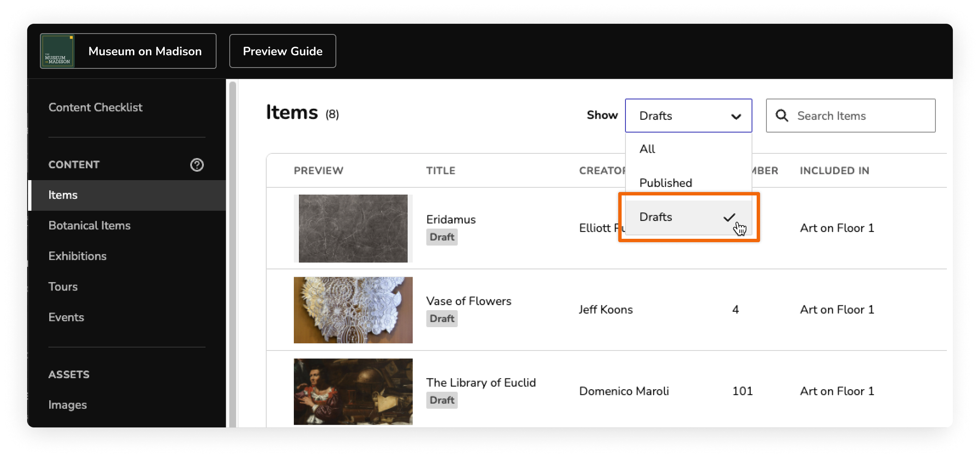The width and height of the screenshot is (980, 458).
Task: Select Drafts option in the dropdown list
Action: (x=688, y=217)
